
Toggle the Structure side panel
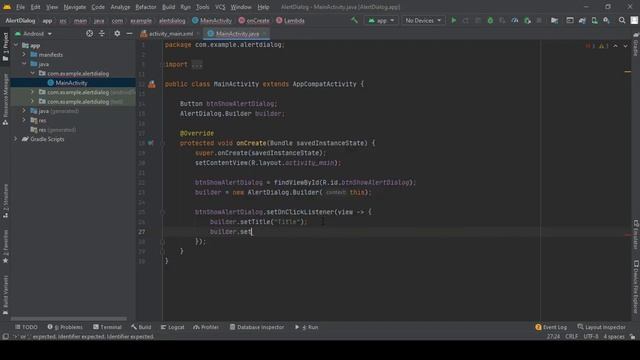(5, 200)
